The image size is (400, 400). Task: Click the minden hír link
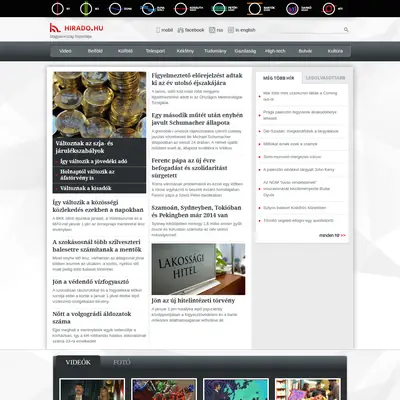tap(332, 235)
